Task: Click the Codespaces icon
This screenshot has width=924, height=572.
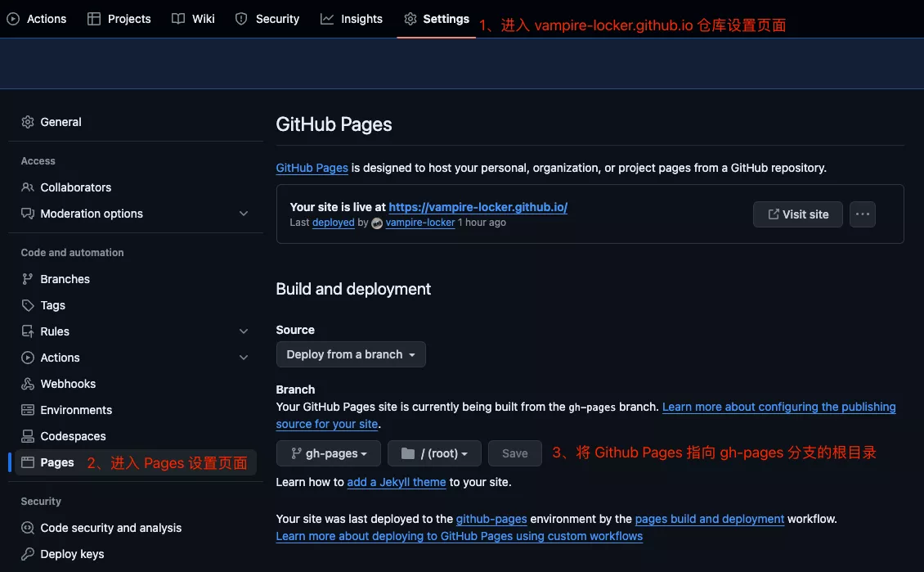Action: pyautogui.click(x=28, y=436)
